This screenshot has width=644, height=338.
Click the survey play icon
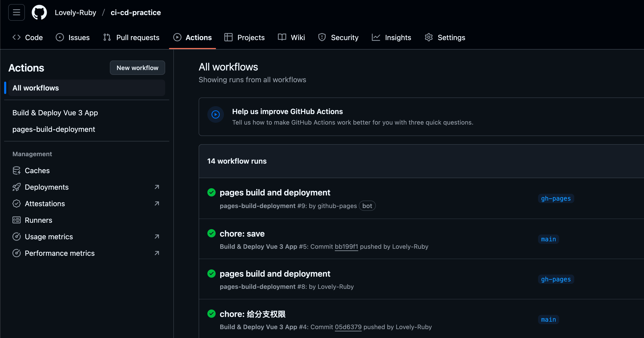[215, 115]
